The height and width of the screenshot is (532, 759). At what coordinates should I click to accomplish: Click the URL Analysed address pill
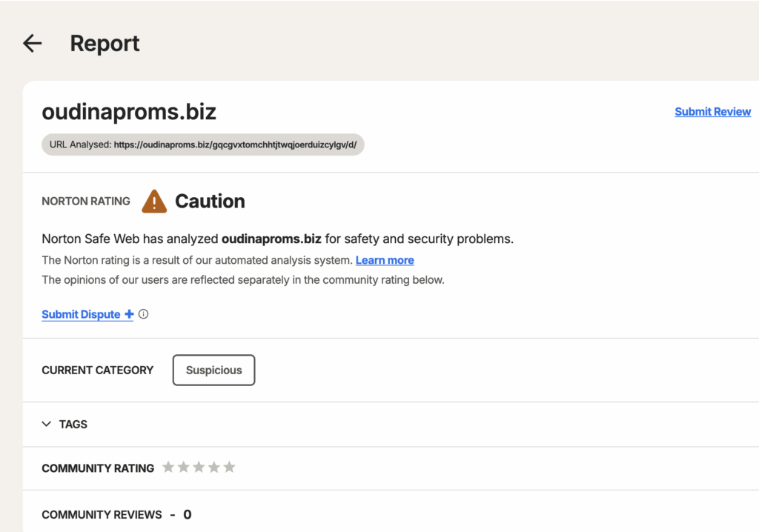click(x=203, y=144)
